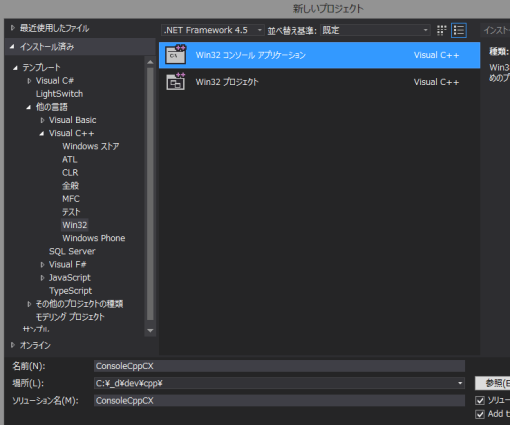This screenshot has width=510, height=425.
Task: Toggle the ソリューション checkbox
Action: coord(480,400)
